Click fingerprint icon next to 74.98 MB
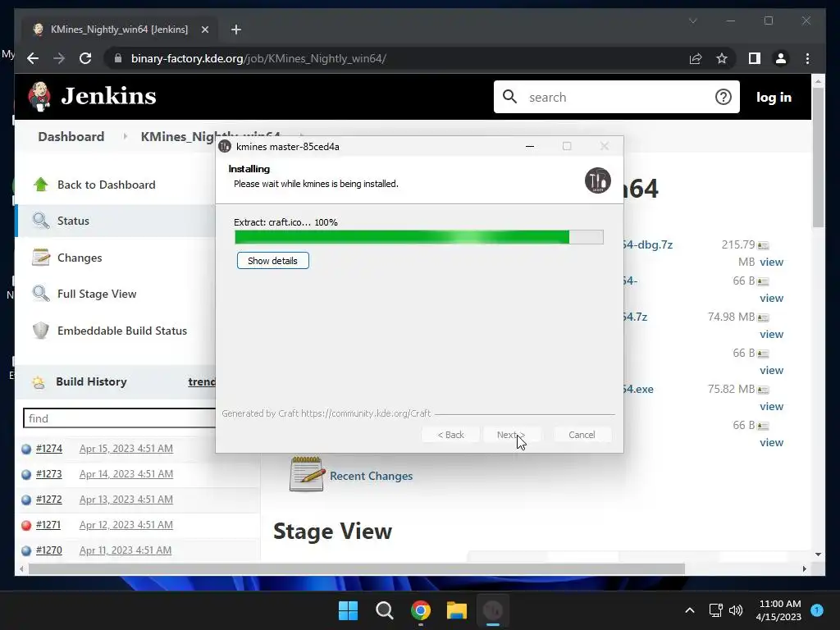This screenshot has width=840, height=630. pos(763,317)
